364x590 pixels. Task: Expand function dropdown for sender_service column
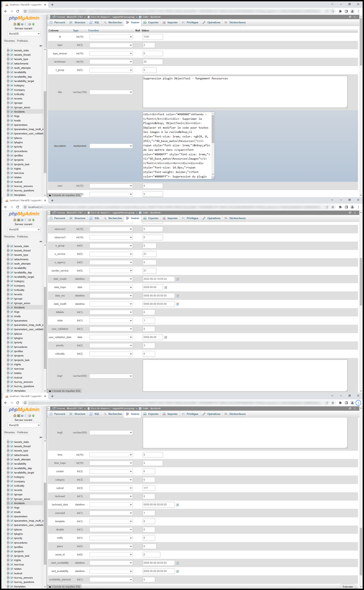[111, 271]
